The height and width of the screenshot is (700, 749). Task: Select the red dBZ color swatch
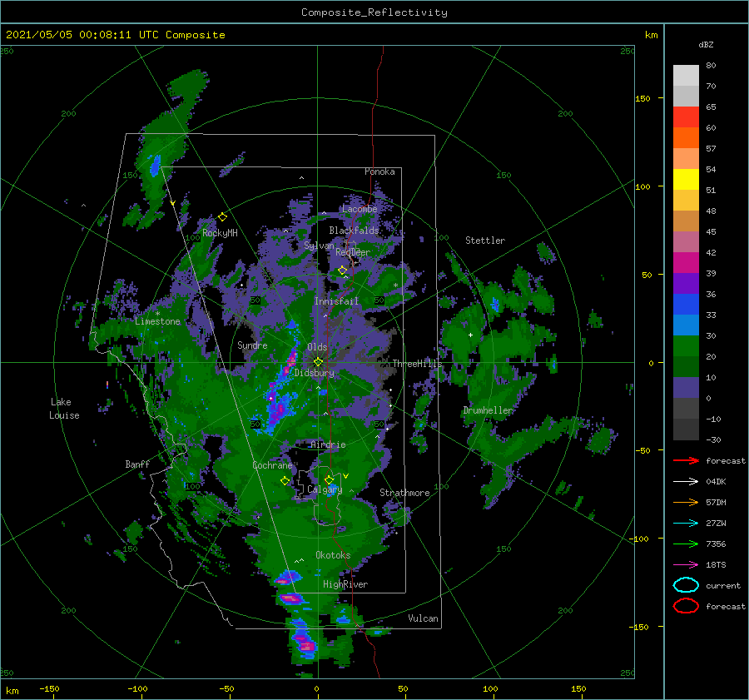(x=686, y=117)
